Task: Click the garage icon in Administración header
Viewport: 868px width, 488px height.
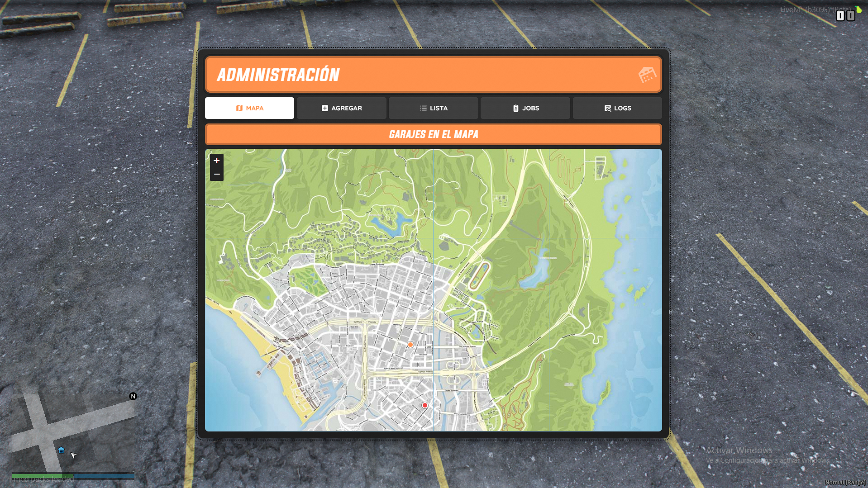Action: tap(647, 75)
